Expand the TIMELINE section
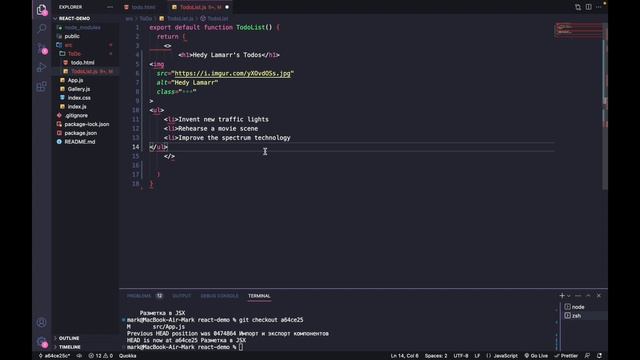This screenshot has width=640, height=360. [69, 347]
